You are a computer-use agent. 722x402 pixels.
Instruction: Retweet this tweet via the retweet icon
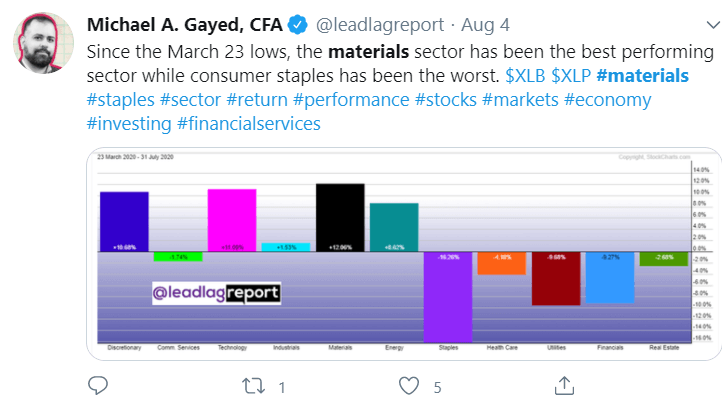[253, 385]
